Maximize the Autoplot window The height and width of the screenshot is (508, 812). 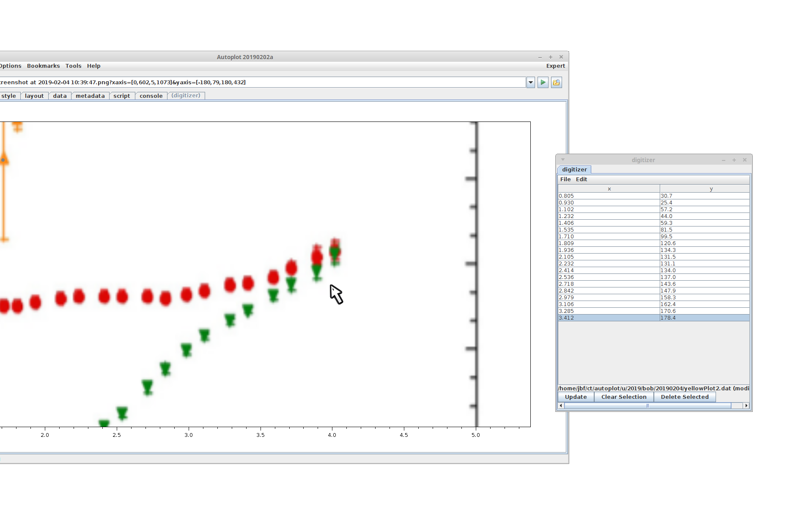(x=551, y=57)
